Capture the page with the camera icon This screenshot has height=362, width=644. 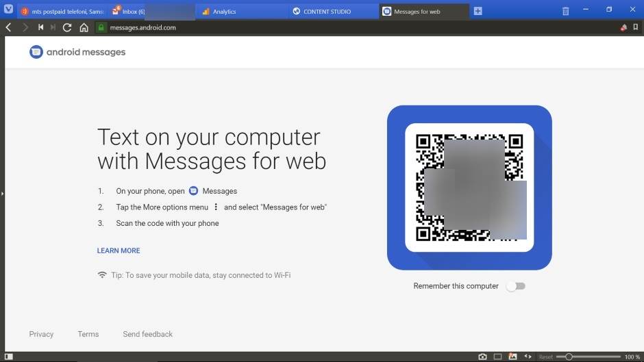(482, 357)
